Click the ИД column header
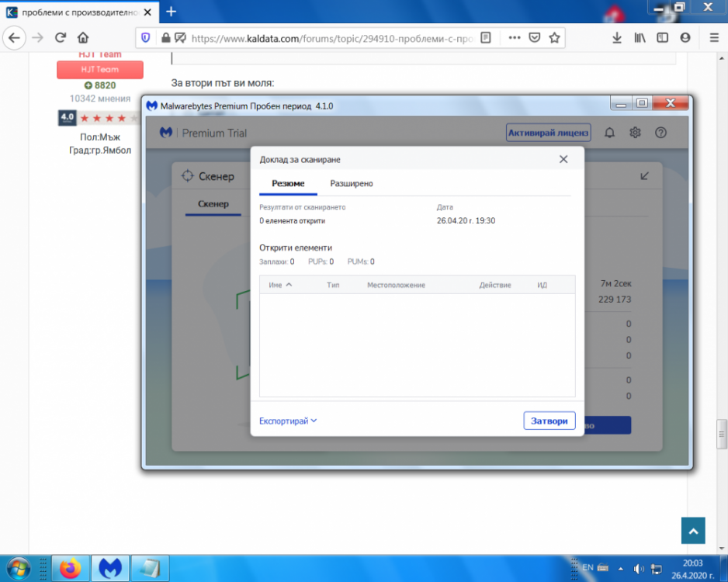The height and width of the screenshot is (582, 728). pos(542,285)
